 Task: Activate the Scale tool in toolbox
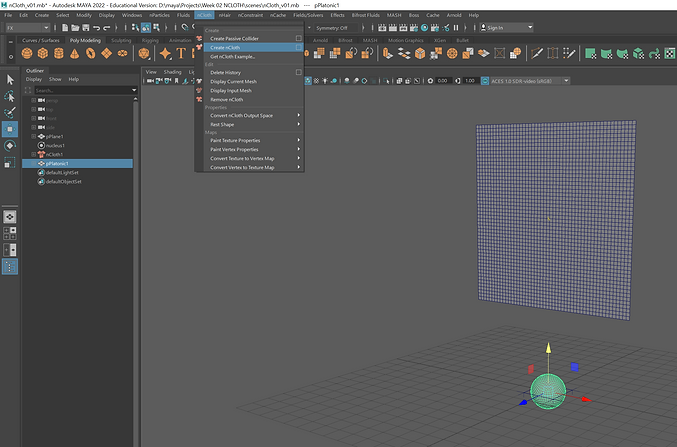(10, 163)
